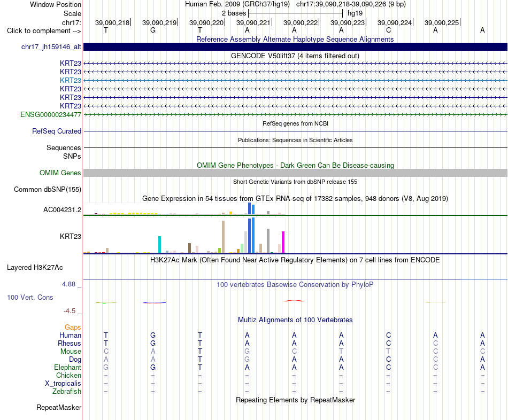Viewport: 508px width, 420px height.
Task: Click the Layered H3K27Ac track label
Action: click(x=35, y=268)
